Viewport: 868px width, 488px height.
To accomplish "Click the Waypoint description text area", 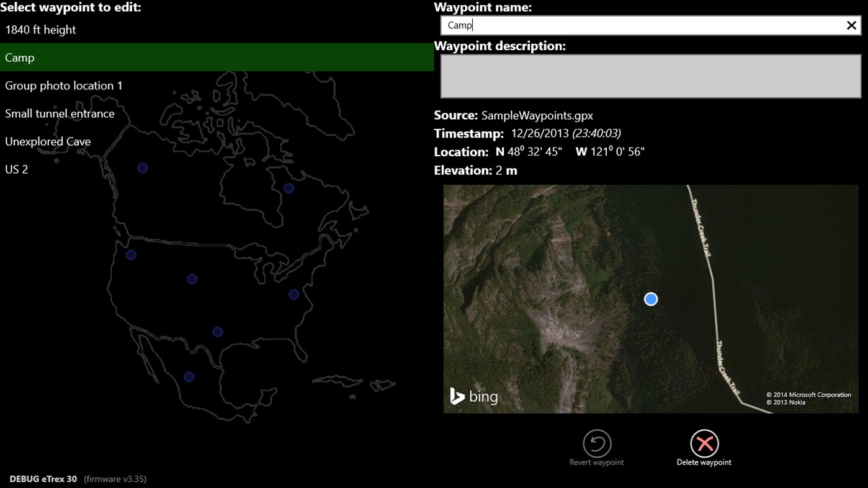I will click(650, 76).
